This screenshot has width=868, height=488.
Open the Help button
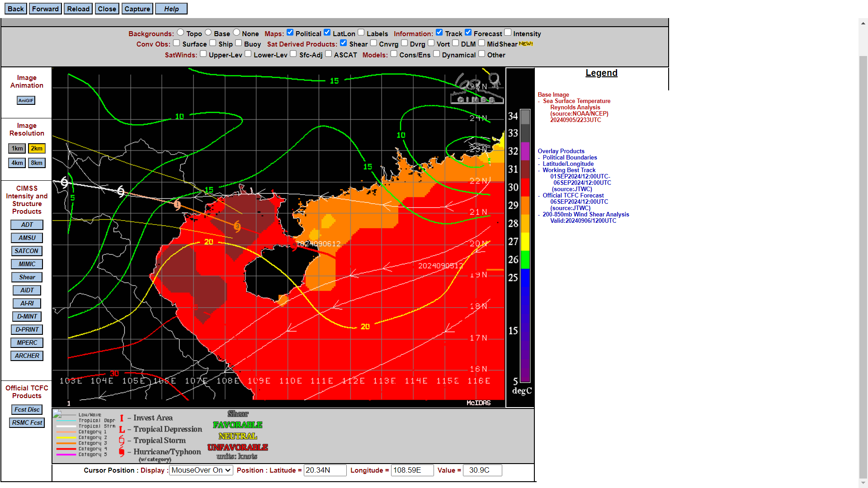pyautogui.click(x=171, y=9)
